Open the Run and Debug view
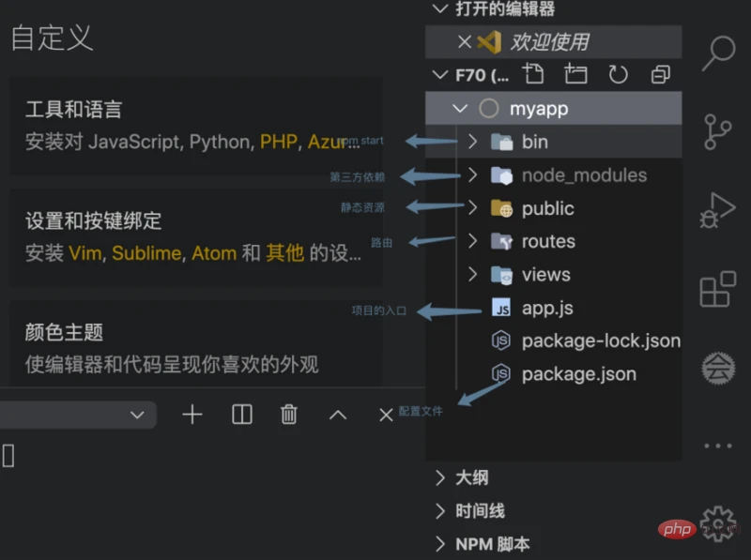Image resolution: width=751 pixels, height=560 pixels. coord(718,210)
